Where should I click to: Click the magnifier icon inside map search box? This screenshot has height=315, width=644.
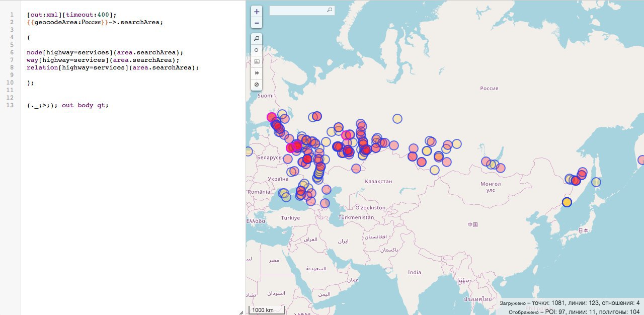pyautogui.click(x=330, y=10)
